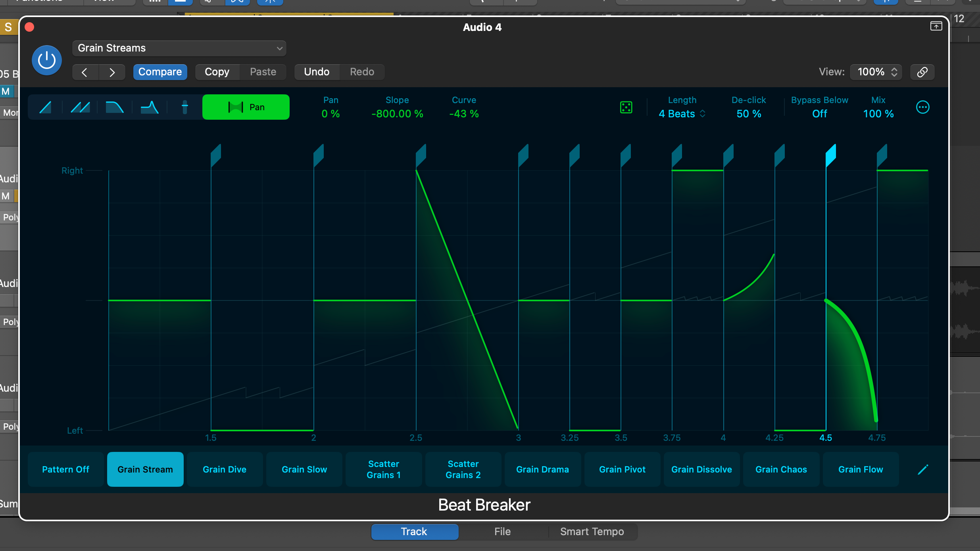The image size is (980, 551).
Task: Select the slice marker at 4
Action: 728,155
